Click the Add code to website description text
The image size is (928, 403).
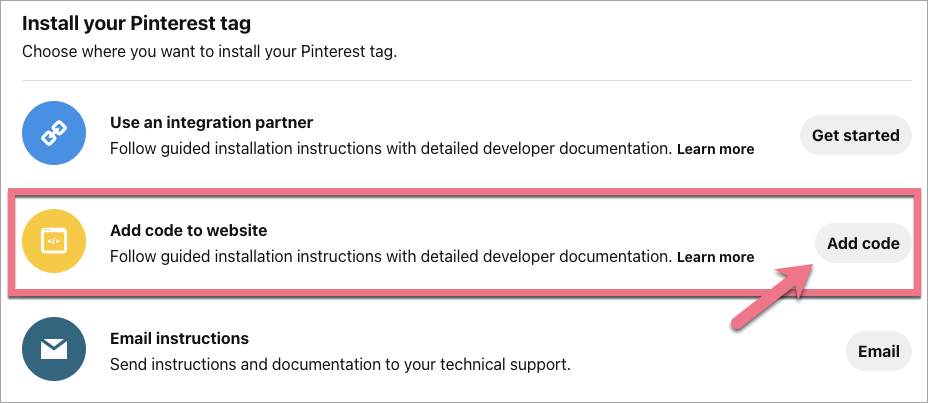390,256
